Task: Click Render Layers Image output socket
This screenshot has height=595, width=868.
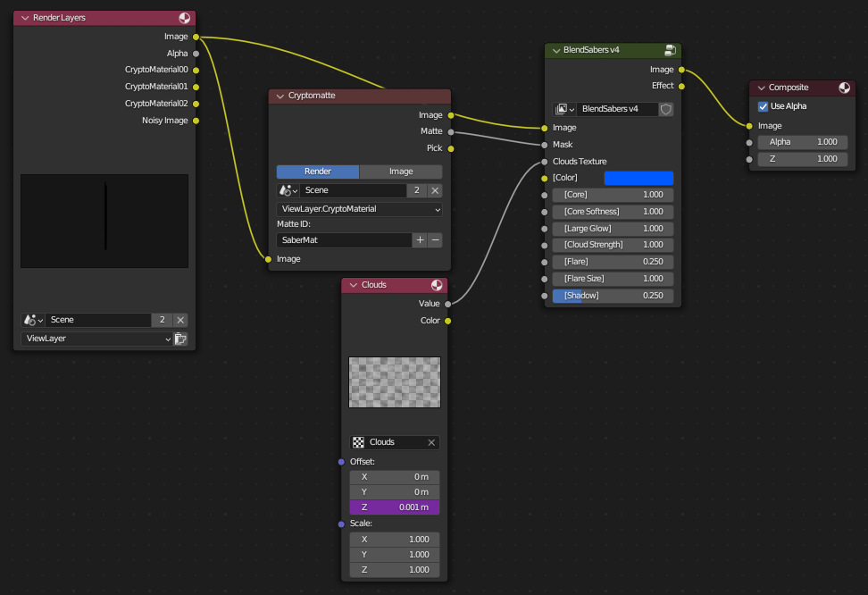Action: (196, 38)
